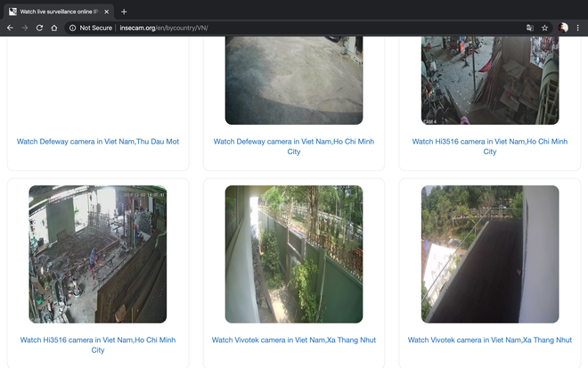Go back to the previous page
Screen dimensions: 588x368
point(10,28)
